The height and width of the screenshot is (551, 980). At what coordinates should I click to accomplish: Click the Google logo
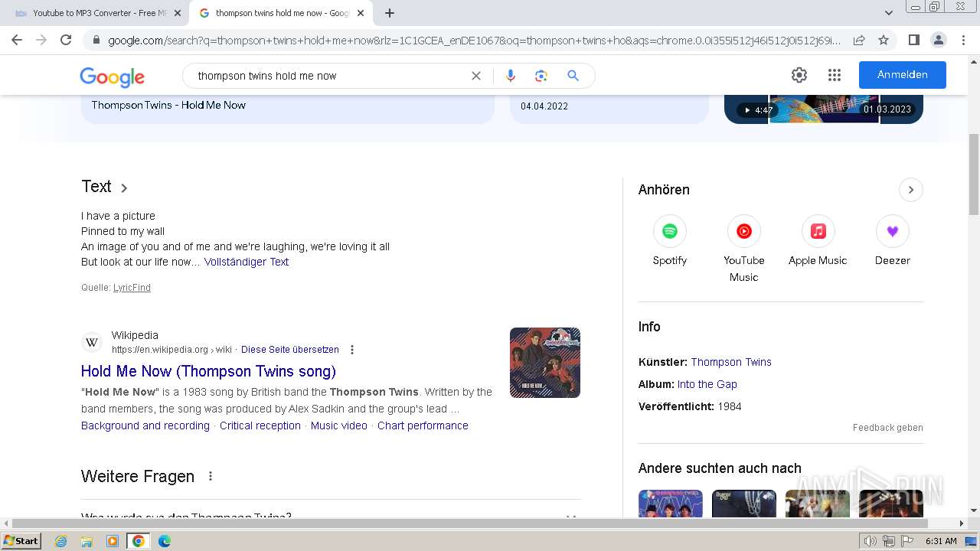click(112, 77)
